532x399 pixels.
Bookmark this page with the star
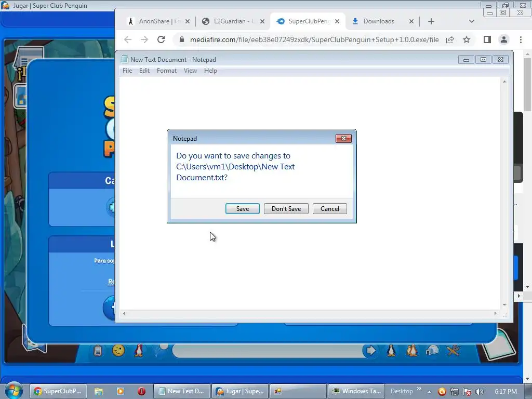[x=467, y=39]
